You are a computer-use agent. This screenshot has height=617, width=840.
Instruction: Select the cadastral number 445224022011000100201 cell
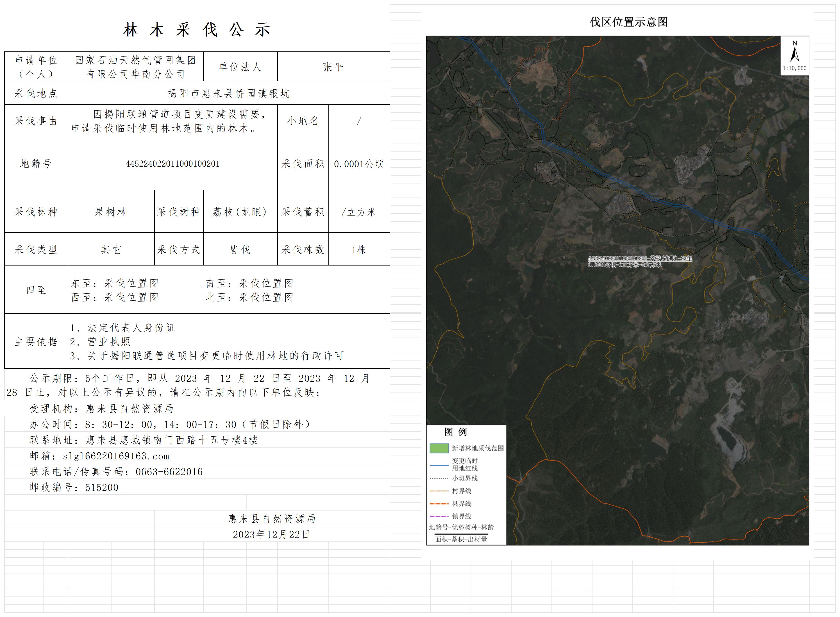(172, 164)
